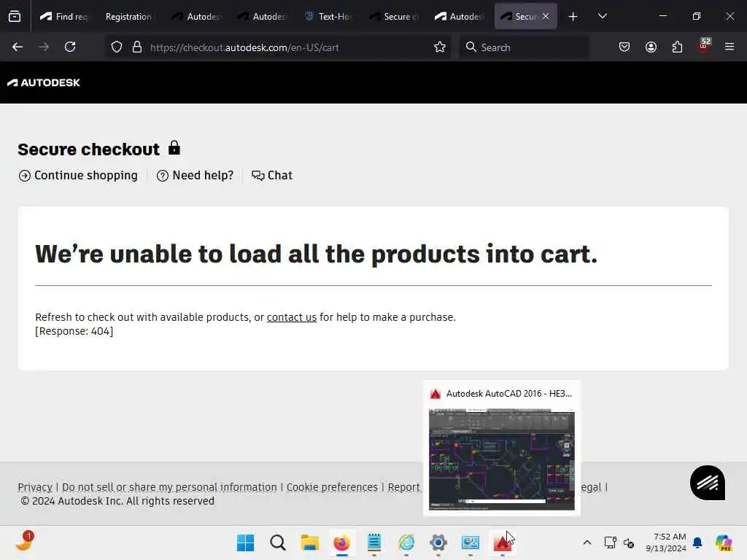
Task: Open the Windows Start menu
Action: point(245,542)
